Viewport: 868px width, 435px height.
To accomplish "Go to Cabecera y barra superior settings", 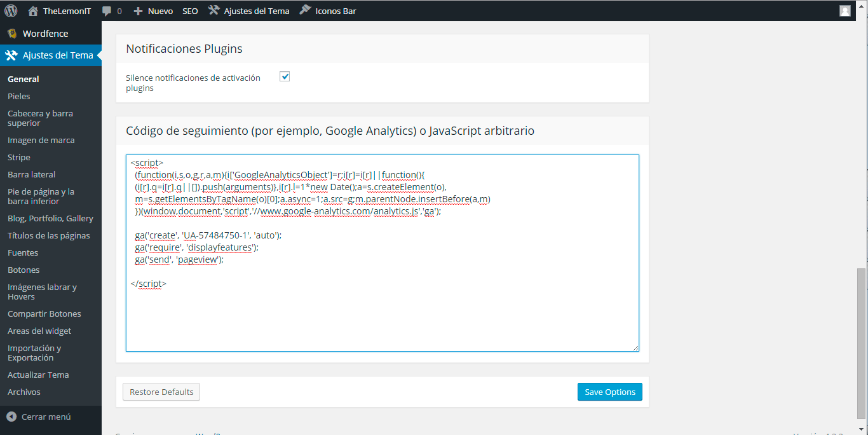I will click(x=40, y=118).
